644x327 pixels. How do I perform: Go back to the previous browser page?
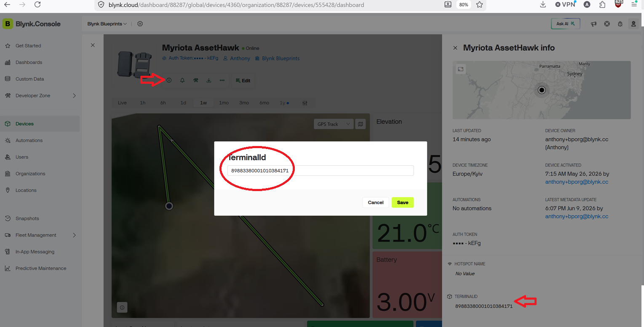[x=7, y=5]
